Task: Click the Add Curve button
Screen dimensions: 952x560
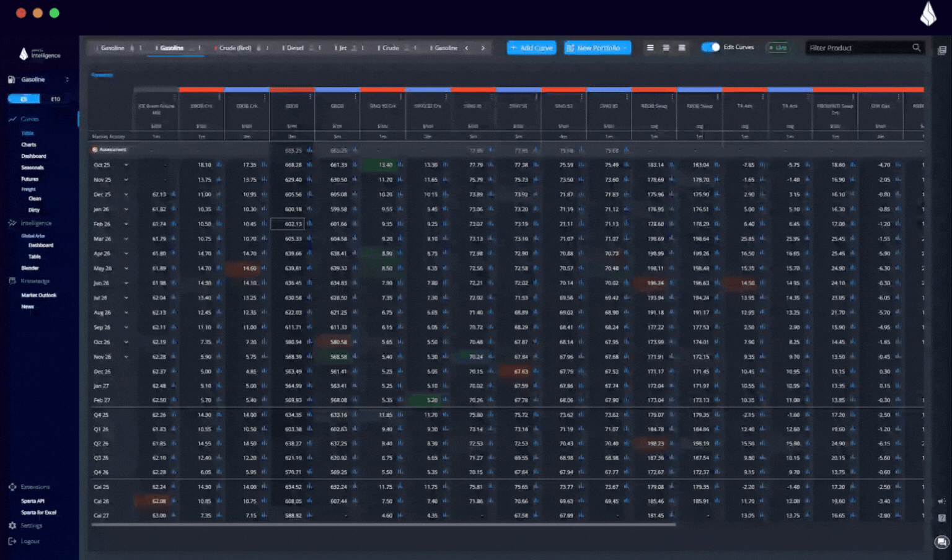Action: (x=531, y=48)
